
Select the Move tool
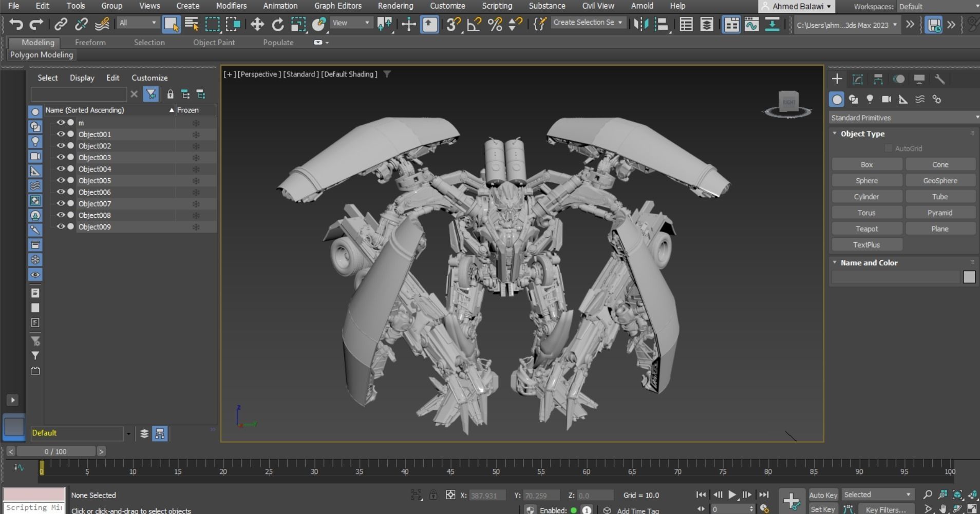(257, 24)
